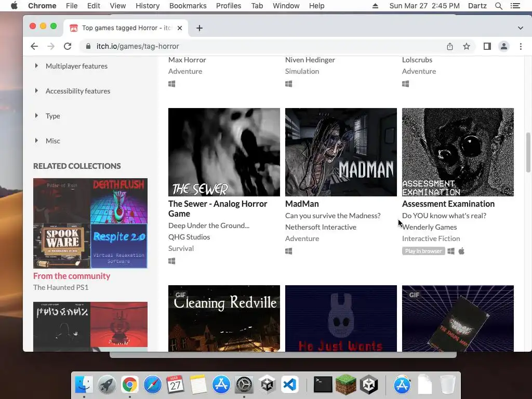Screen dimensions: 532x399
Task: Close the Top games tagged Horror tab
Action: [180, 28]
